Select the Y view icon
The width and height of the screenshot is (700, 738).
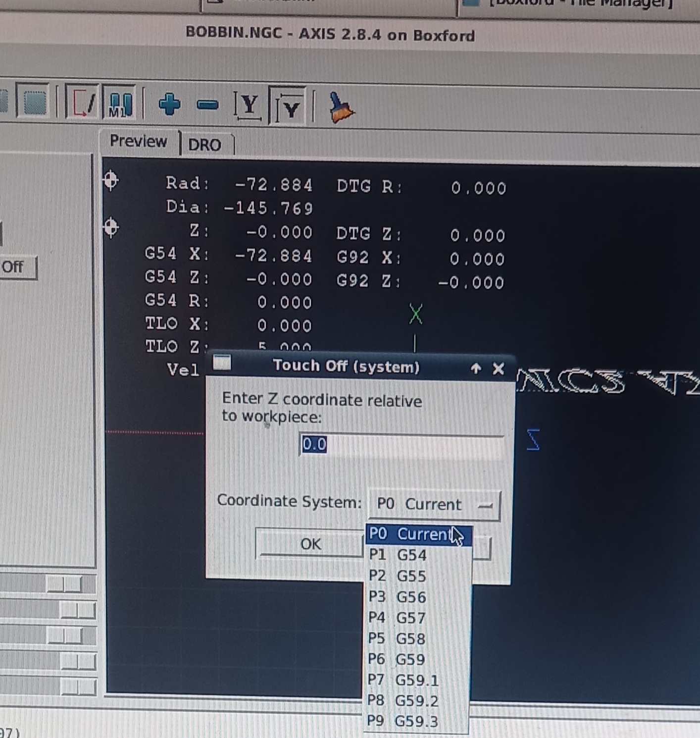point(248,105)
